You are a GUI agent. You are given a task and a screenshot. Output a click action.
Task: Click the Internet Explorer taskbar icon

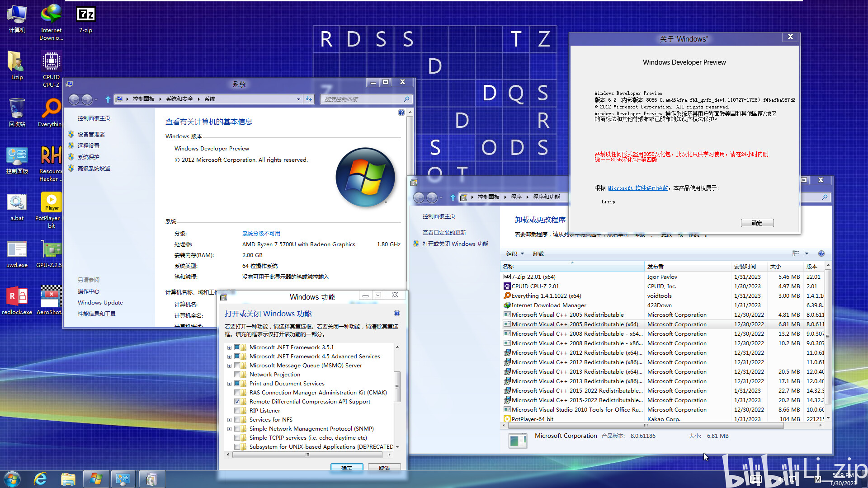point(41,479)
